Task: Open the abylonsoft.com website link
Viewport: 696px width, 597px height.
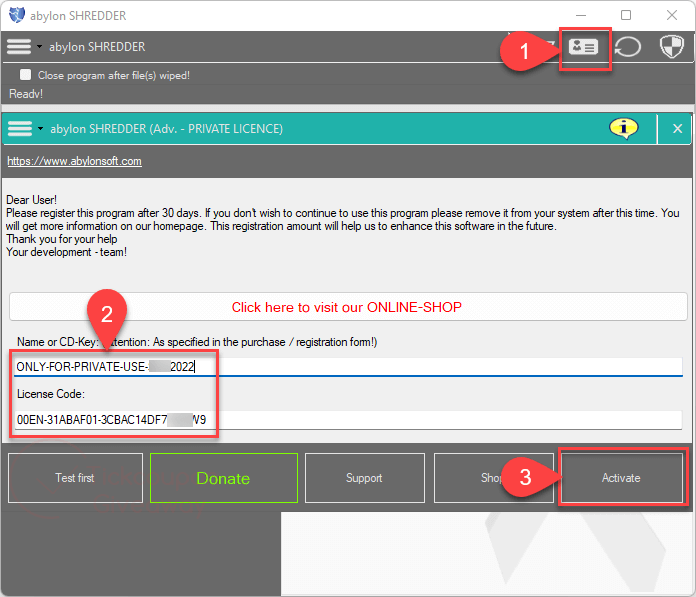Action: (74, 161)
